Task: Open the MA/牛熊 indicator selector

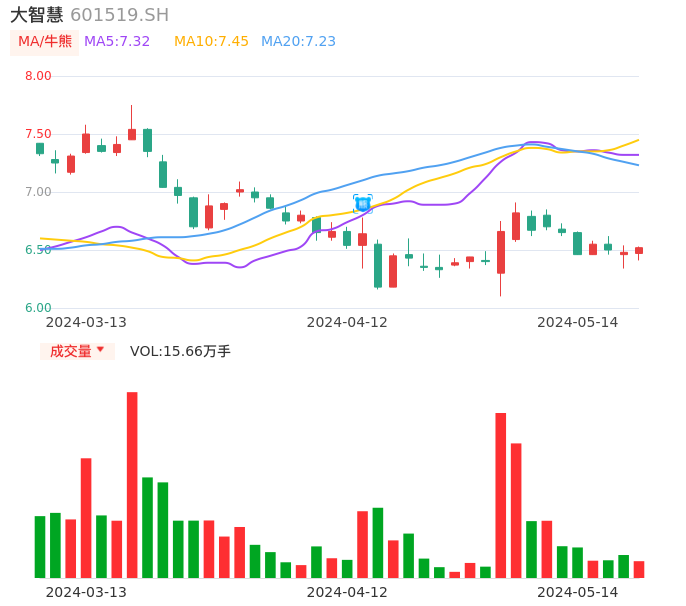Action: (45, 42)
